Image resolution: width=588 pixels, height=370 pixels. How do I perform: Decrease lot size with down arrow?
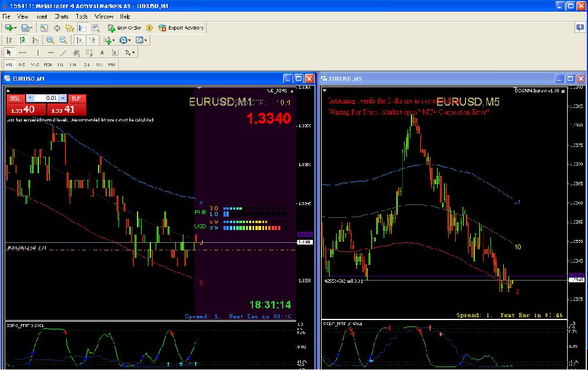point(30,98)
